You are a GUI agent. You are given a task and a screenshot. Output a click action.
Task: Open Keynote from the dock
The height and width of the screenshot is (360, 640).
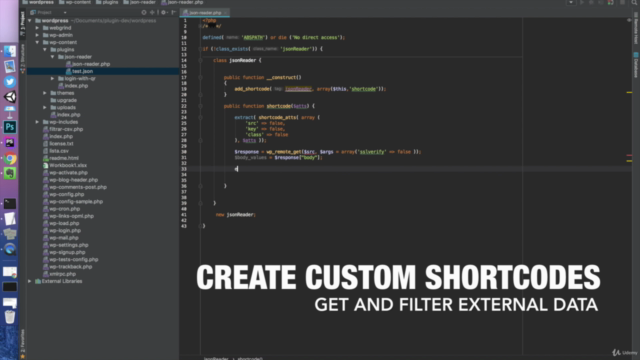(x=10, y=111)
